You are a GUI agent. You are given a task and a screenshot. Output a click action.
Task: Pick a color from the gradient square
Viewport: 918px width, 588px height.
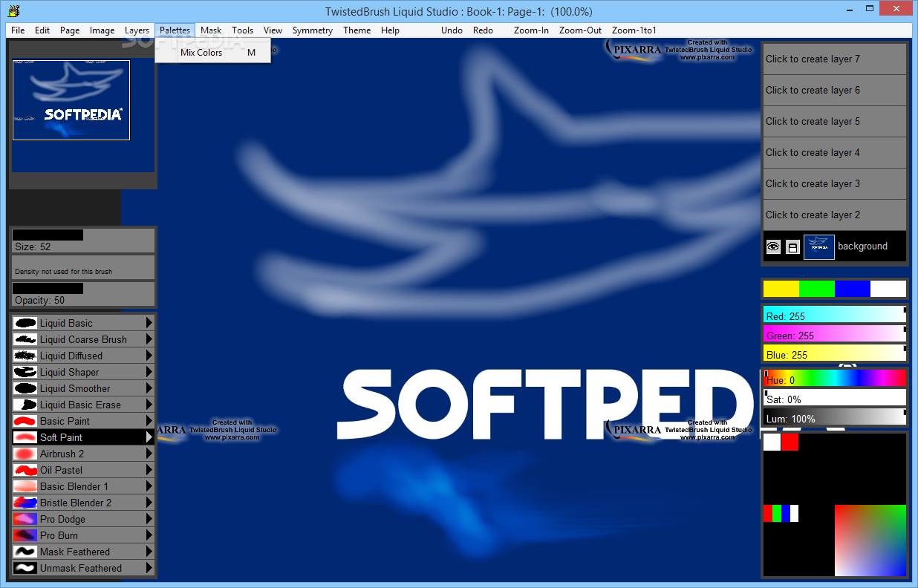[x=870, y=540]
